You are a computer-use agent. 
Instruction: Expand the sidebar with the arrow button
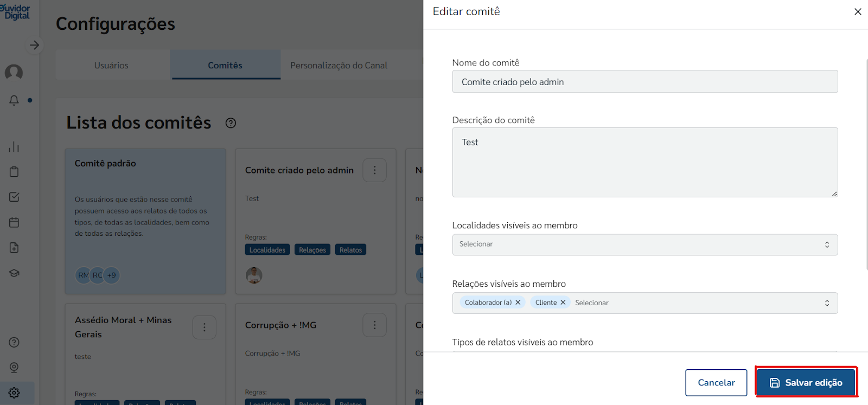pyautogui.click(x=34, y=45)
